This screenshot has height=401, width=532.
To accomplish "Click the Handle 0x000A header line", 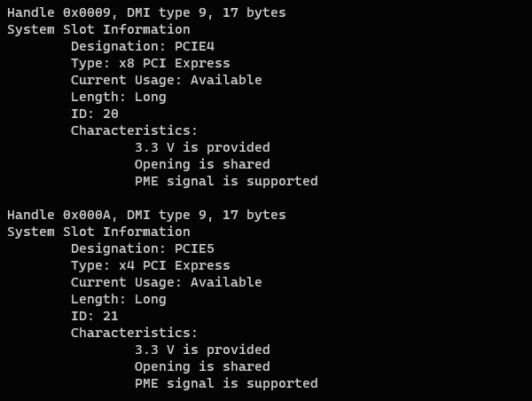I will [146, 215].
